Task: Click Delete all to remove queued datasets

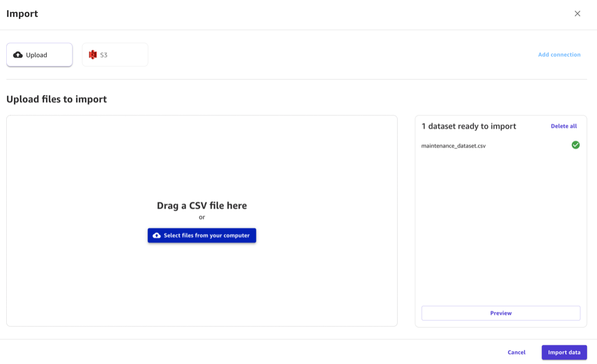Action: click(564, 126)
